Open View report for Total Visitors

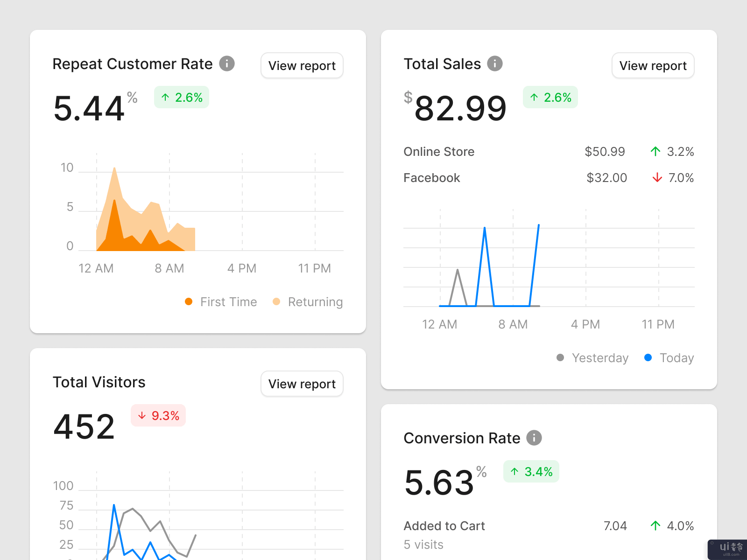[302, 384]
